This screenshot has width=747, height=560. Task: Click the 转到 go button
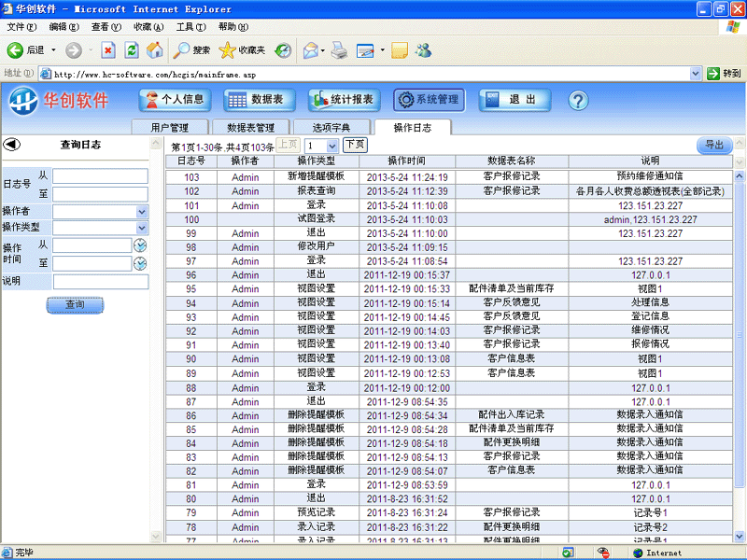tap(725, 74)
